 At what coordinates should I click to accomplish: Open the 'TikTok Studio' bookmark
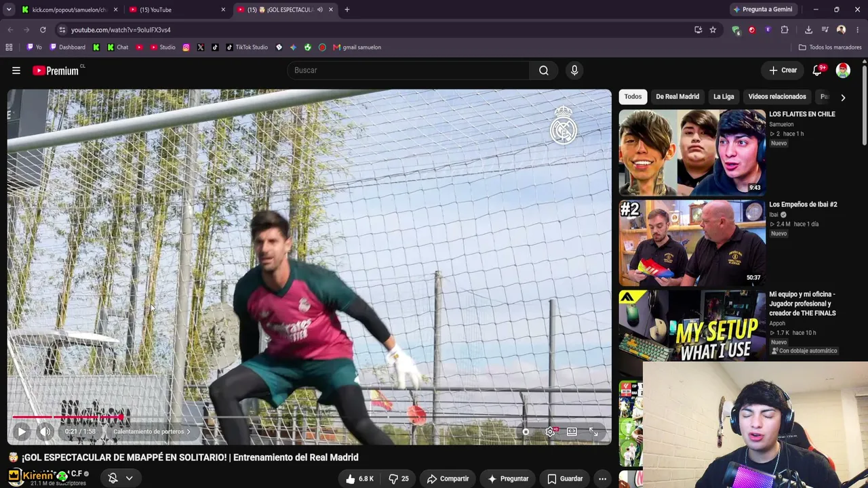247,47
